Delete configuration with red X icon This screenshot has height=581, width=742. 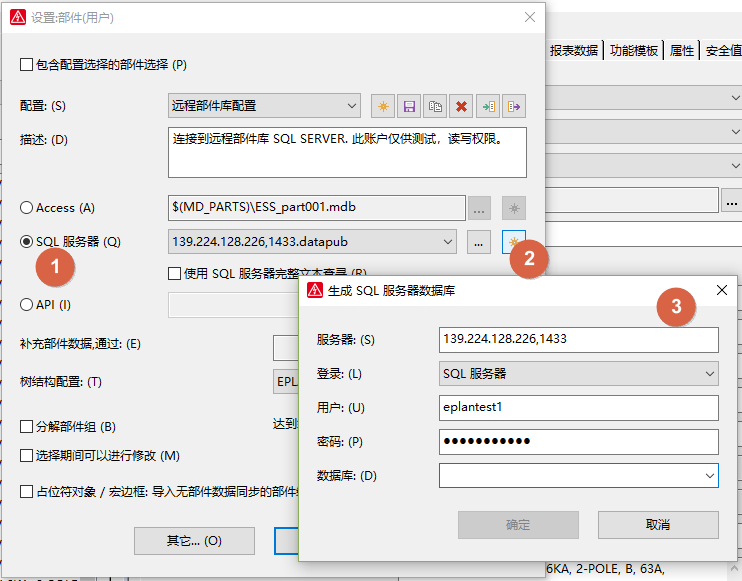point(461,106)
